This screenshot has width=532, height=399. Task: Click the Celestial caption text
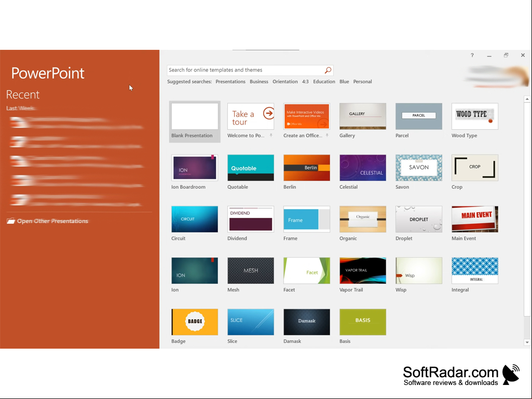pyautogui.click(x=348, y=187)
